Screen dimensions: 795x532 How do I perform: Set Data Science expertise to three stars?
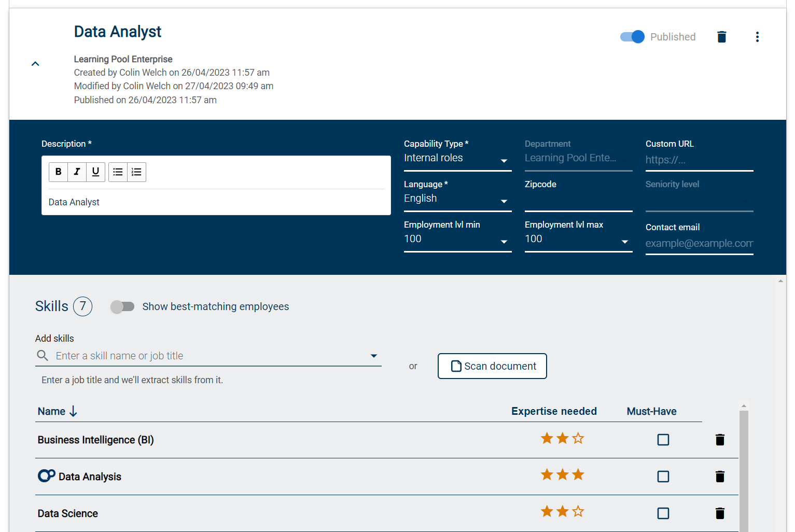tap(578, 512)
